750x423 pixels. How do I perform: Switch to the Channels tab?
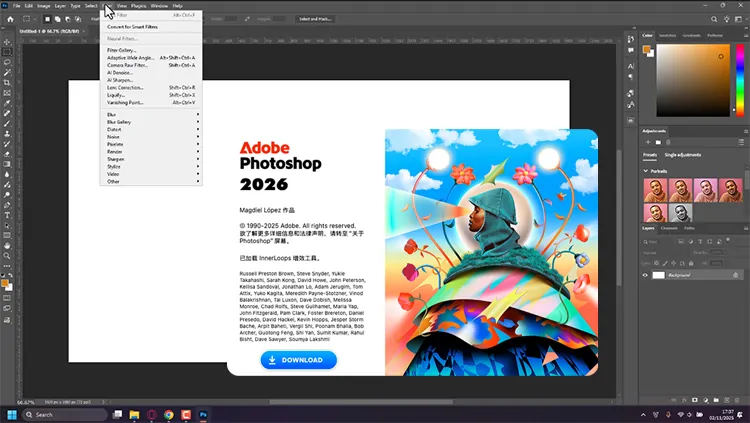[x=669, y=228]
